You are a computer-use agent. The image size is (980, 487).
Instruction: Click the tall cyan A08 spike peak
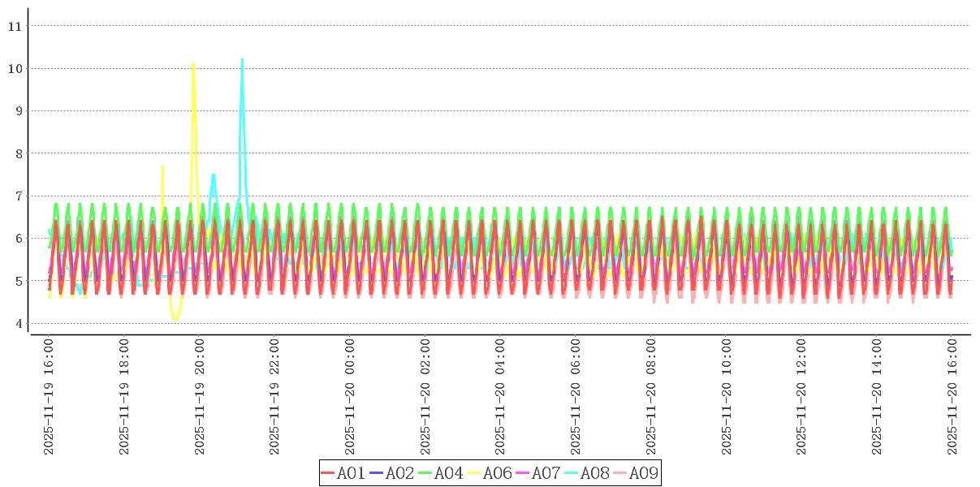[x=242, y=59]
